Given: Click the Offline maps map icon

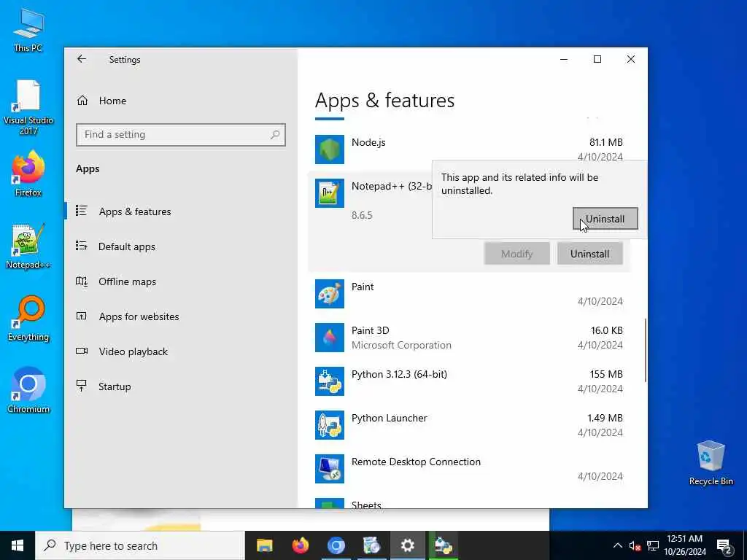Looking at the screenshot, I should (82, 281).
